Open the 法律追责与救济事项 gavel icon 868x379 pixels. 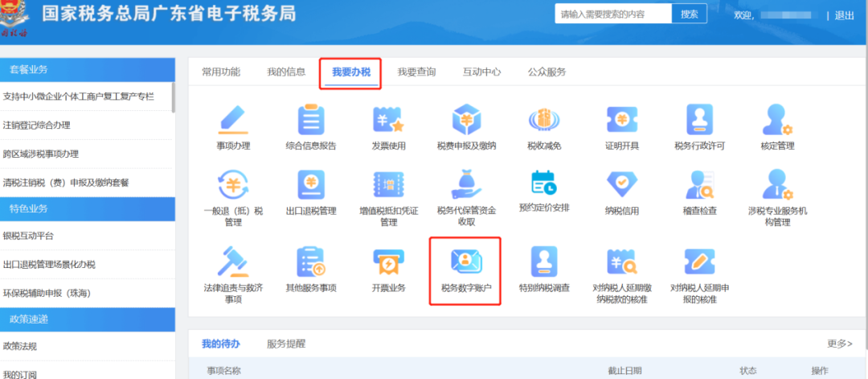coord(233,262)
